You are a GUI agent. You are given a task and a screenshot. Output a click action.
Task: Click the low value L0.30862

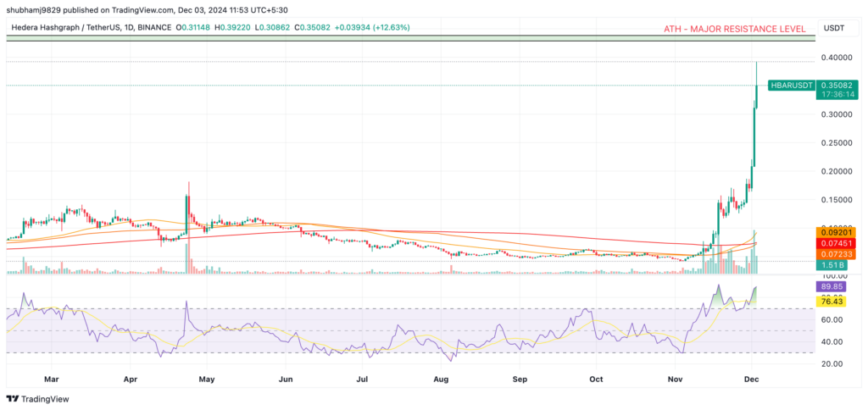272,27
